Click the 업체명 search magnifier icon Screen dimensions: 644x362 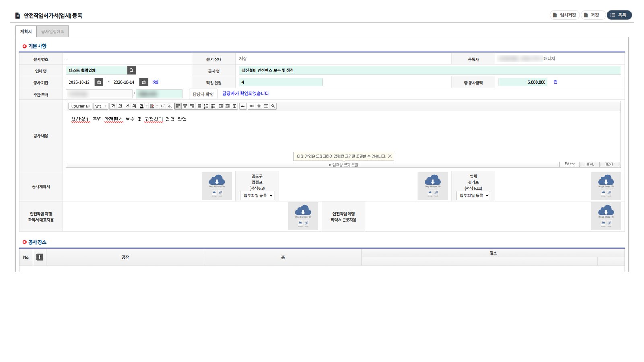tap(132, 70)
